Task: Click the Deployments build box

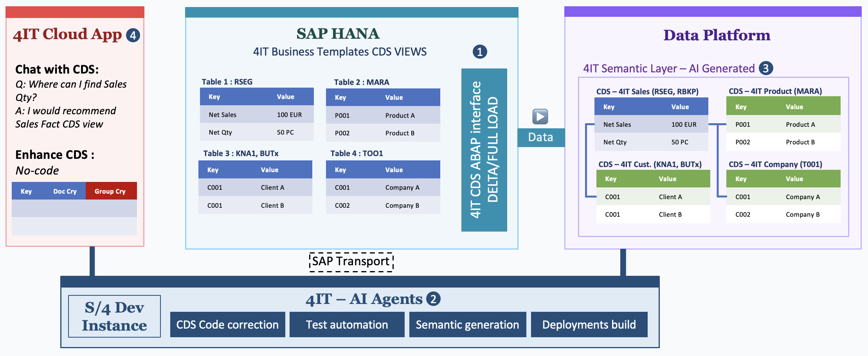Action: pos(589,325)
